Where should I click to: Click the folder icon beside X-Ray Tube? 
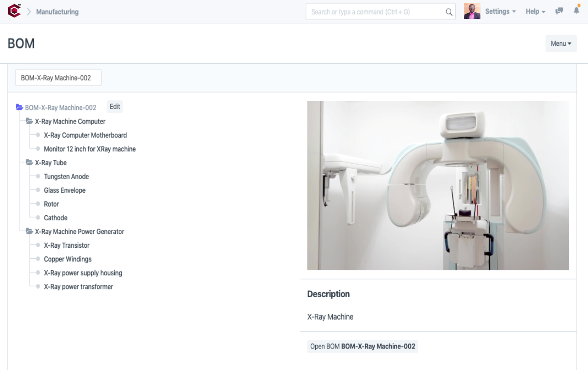[x=28, y=163]
